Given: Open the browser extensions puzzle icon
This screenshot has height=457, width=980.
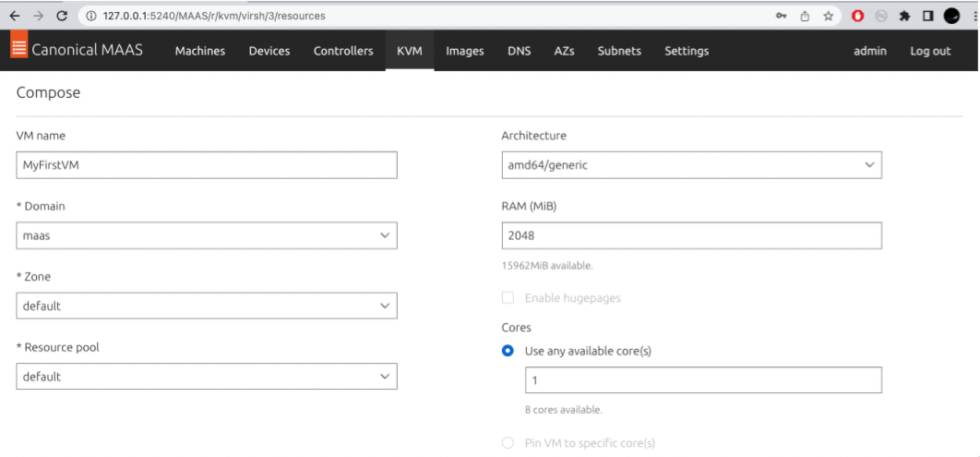Looking at the screenshot, I should coord(905,16).
